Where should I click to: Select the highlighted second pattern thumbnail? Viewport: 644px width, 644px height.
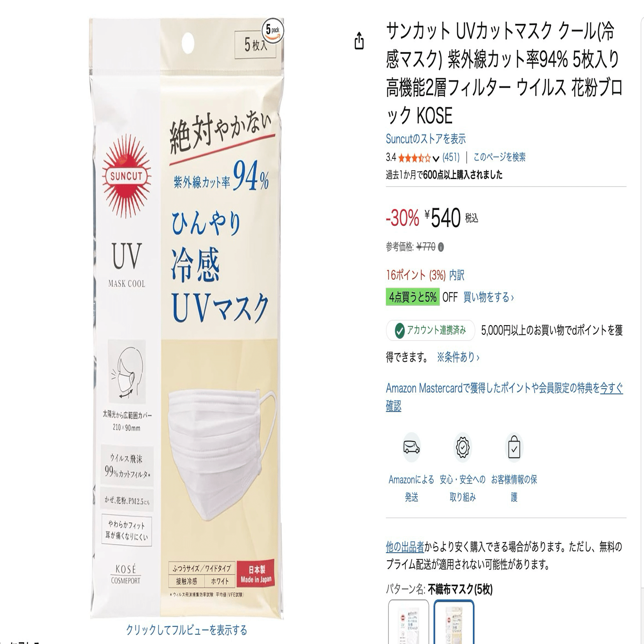pyautogui.click(x=454, y=622)
